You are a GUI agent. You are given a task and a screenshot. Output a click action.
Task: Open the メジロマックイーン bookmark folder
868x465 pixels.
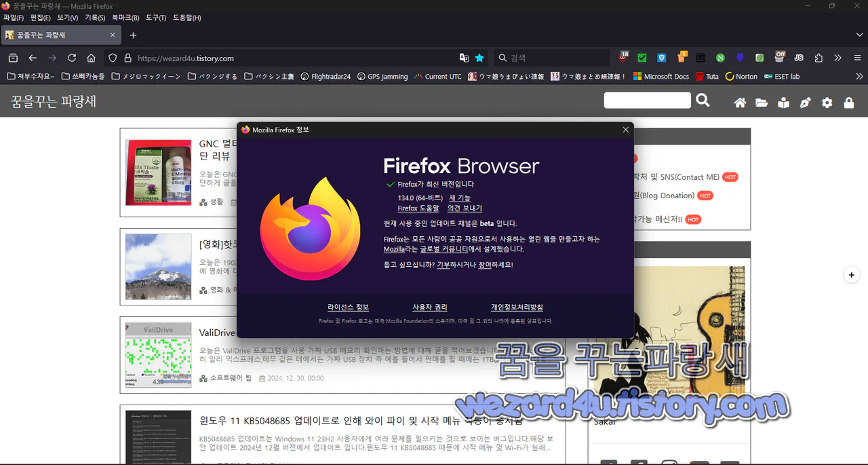coord(146,77)
